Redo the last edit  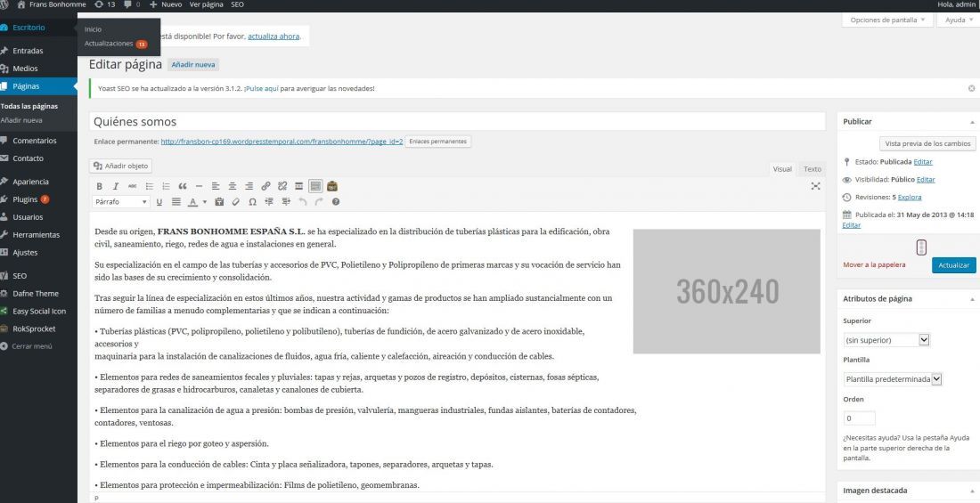click(x=319, y=202)
